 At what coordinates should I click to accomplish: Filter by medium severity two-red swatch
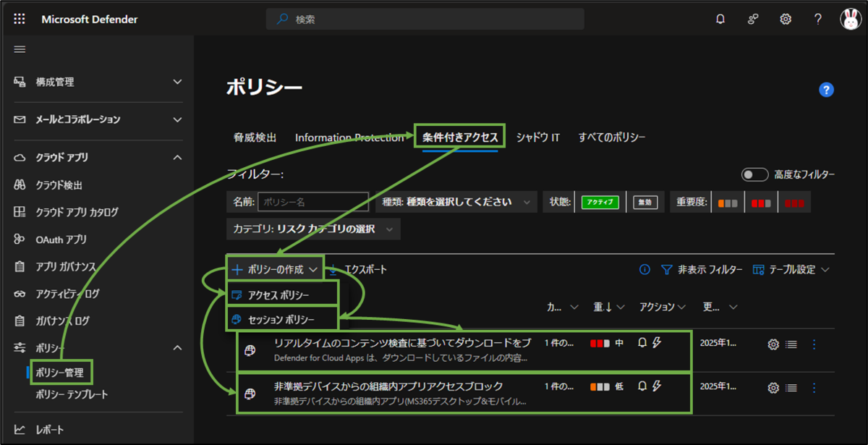761,203
